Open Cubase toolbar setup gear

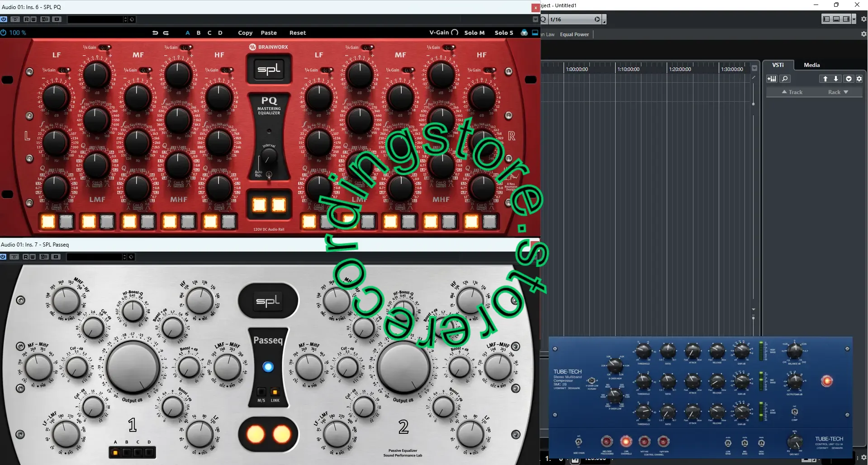click(x=863, y=19)
